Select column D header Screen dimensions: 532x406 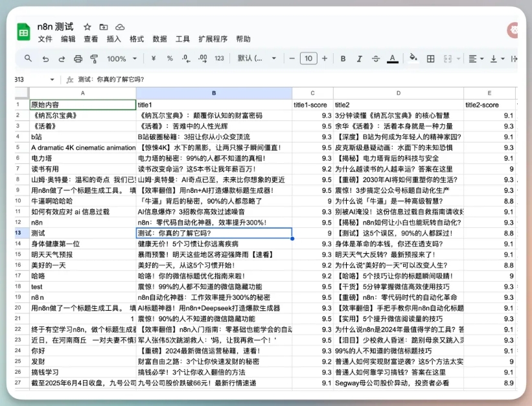(x=399, y=93)
